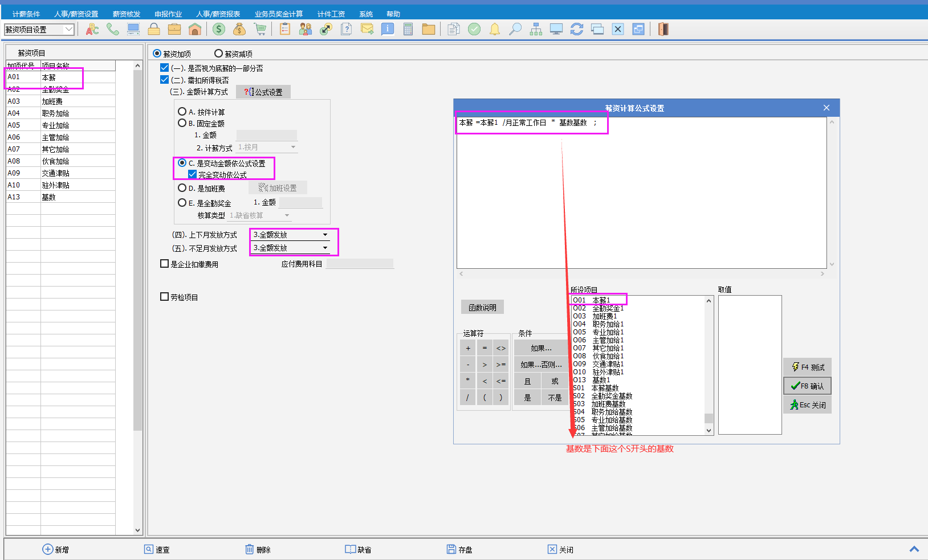Open the 业务员奖金计算 menu
The height and width of the screenshot is (560, 928).
[x=279, y=14]
